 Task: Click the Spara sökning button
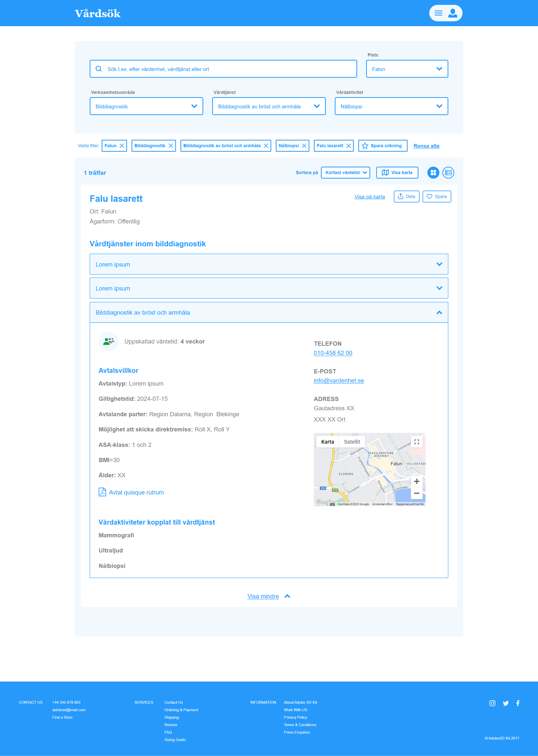coord(383,146)
